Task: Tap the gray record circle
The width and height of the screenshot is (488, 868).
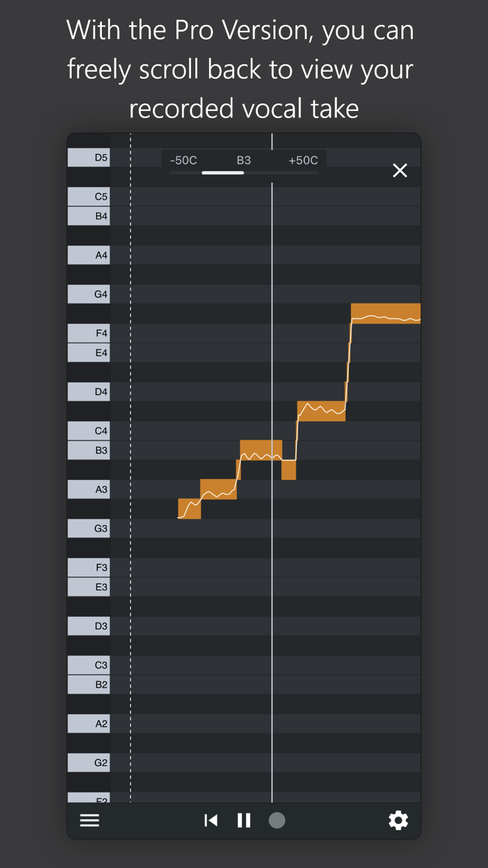Action: coord(277,820)
